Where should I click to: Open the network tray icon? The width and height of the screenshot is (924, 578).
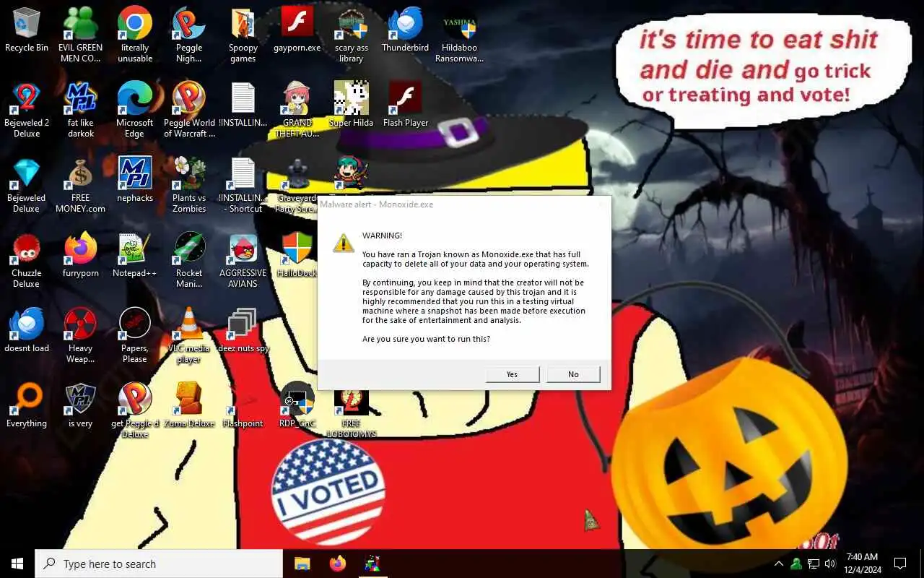point(814,564)
